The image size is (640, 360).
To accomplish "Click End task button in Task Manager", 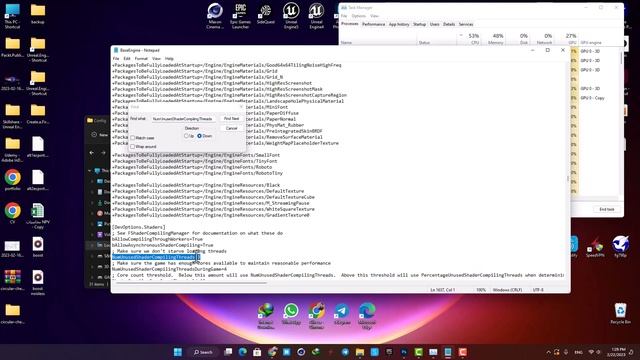I will pos(607,209).
